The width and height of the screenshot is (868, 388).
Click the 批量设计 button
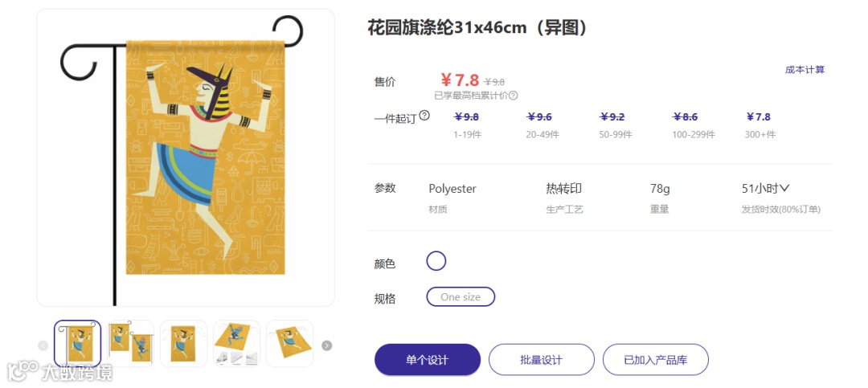[x=542, y=360]
